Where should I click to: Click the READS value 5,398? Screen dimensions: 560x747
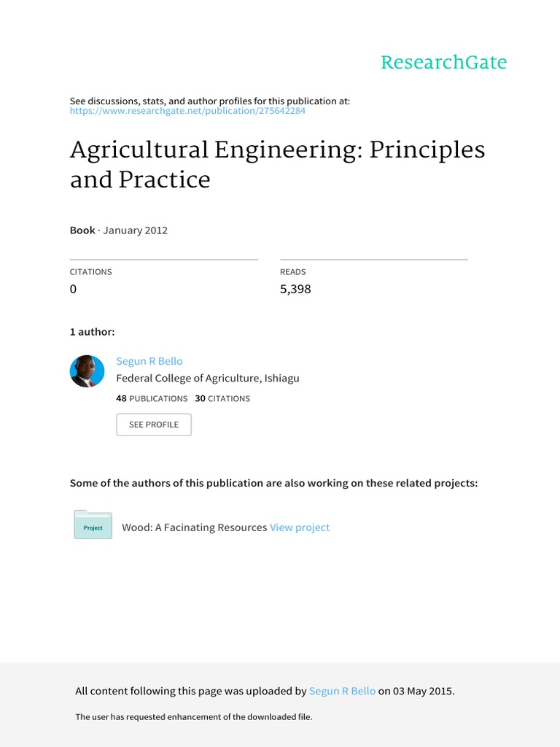coord(295,290)
